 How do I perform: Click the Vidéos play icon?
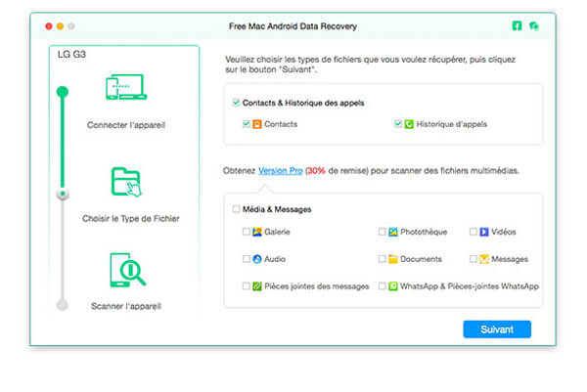point(484,232)
